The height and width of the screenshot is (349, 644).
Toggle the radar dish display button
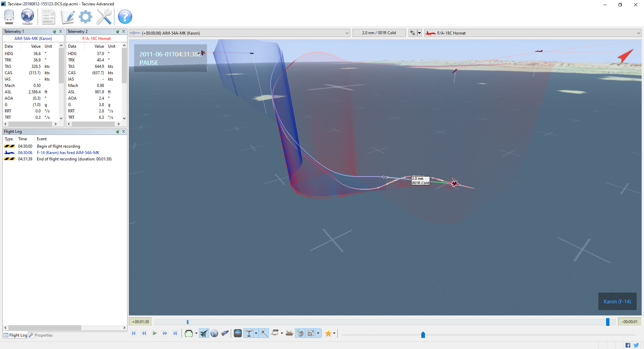pos(300,333)
